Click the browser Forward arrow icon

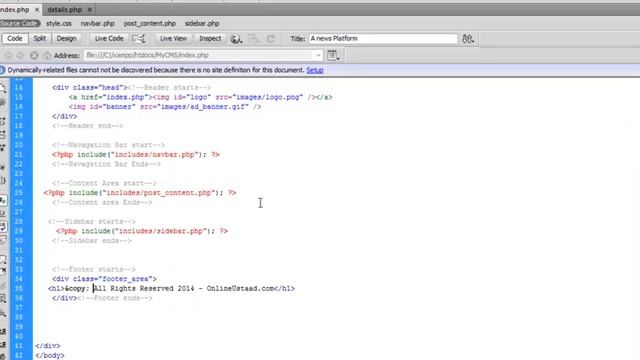coord(20,55)
